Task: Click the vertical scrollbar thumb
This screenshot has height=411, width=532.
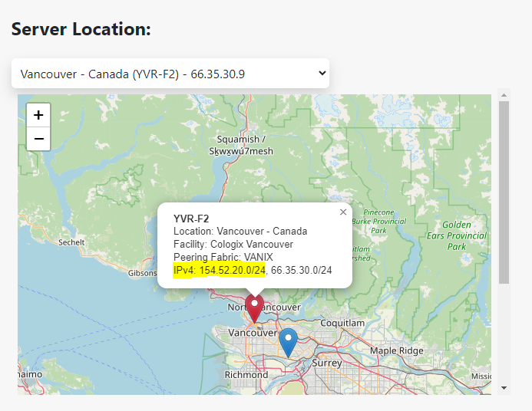Action: point(504,192)
